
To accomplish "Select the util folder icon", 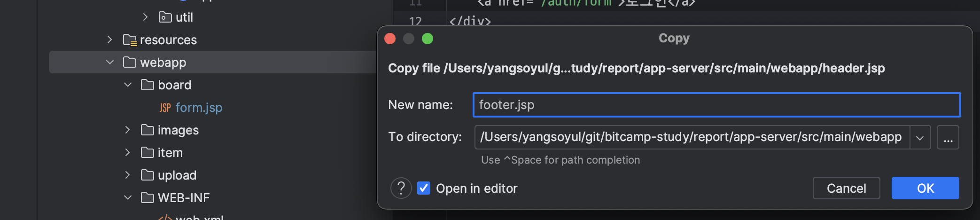I will click(x=165, y=17).
